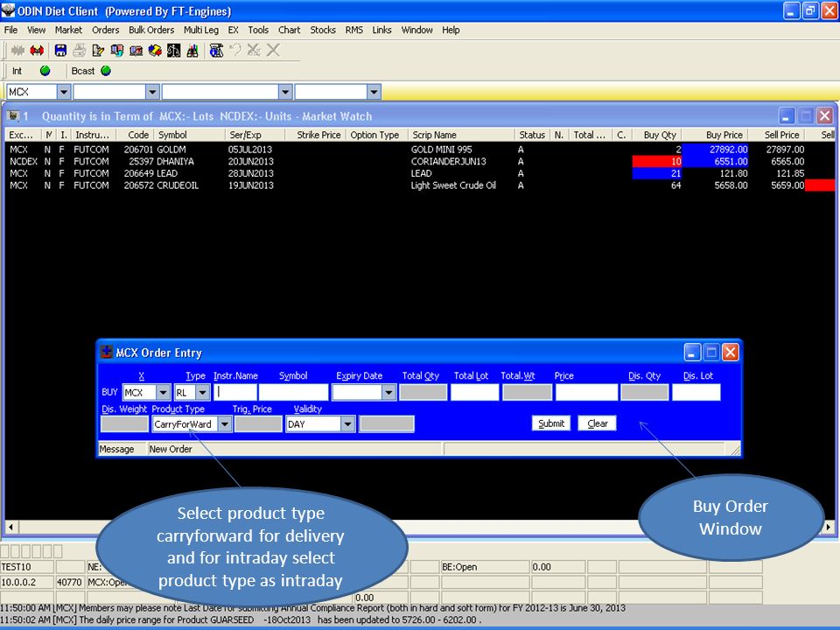This screenshot has height=630, width=840.
Task: Click the Instr.Name input field
Action: (x=235, y=393)
